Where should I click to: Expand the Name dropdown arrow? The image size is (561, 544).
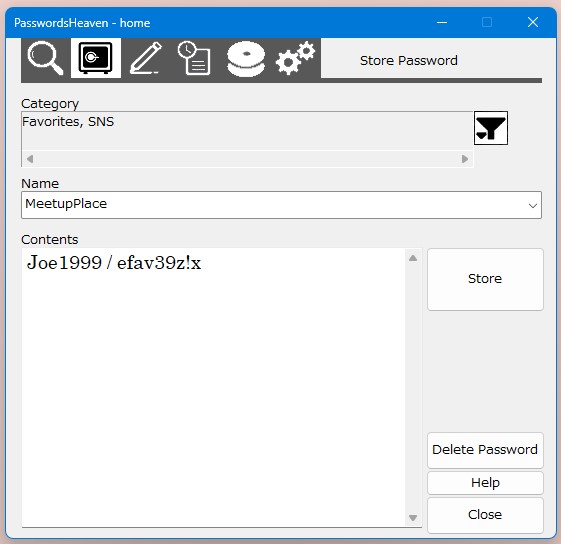[532, 205]
